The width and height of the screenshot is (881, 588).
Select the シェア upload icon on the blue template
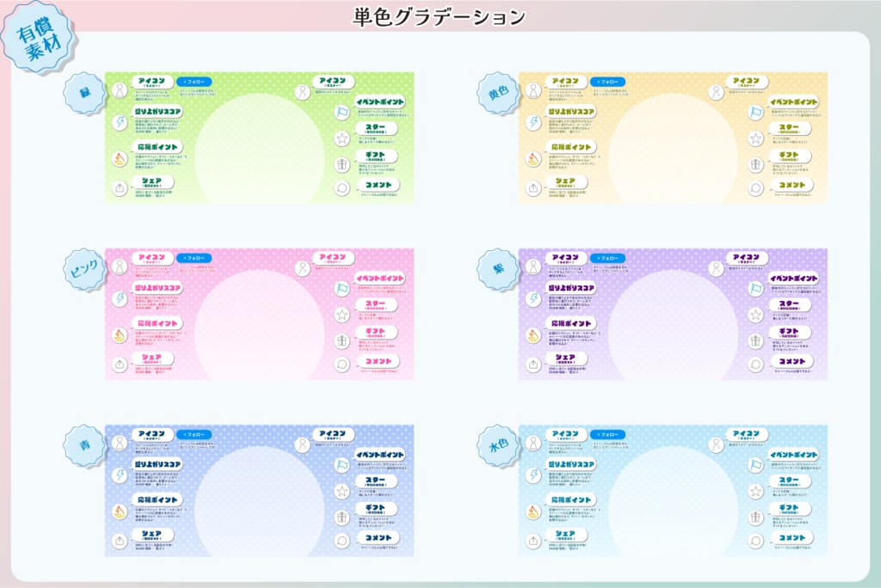(120, 542)
